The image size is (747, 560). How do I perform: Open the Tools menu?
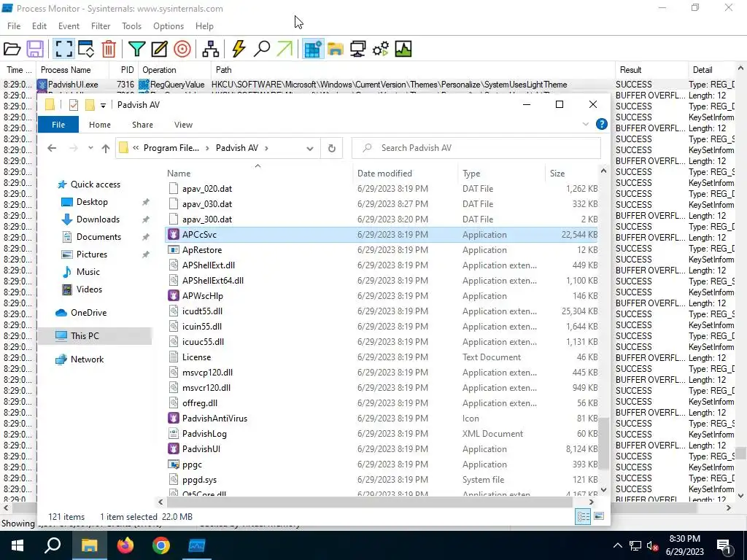pos(131,26)
